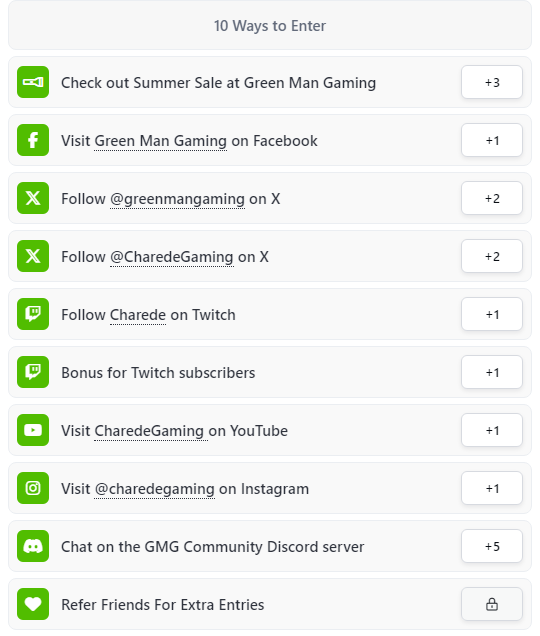Click X icon beside @CharedeGaming entry

pyautogui.click(x=33, y=256)
